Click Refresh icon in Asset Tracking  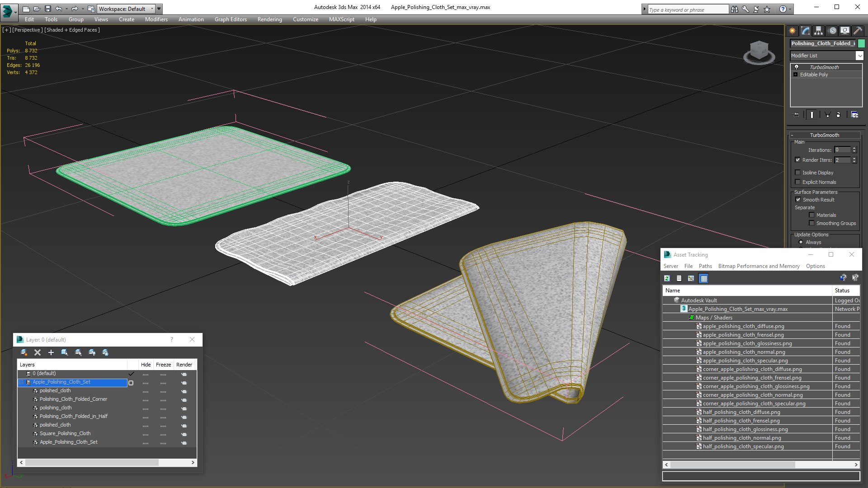tap(667, 278)
